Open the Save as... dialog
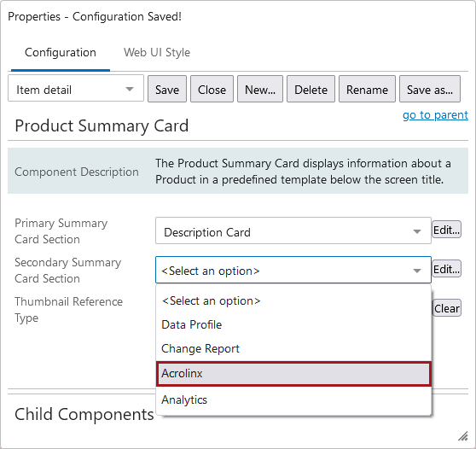Image resolution: width=476 pixels, height=449 pixels. coord(430,90)
